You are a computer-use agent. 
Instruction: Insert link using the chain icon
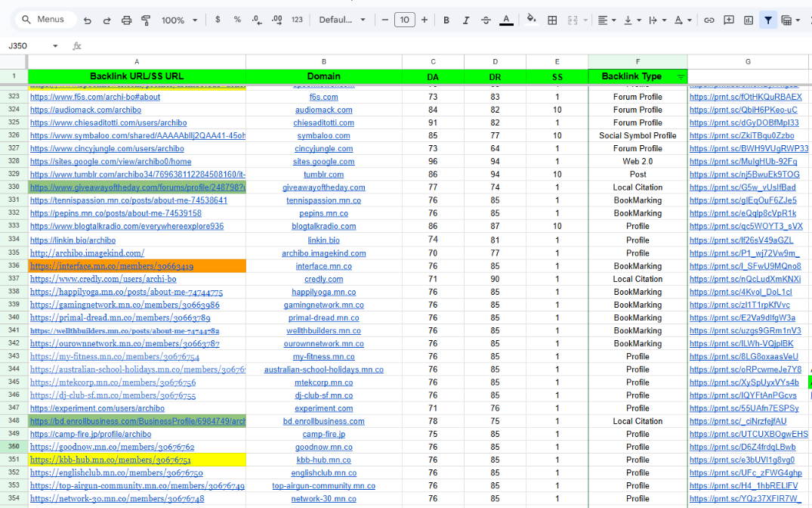click(x=709, y=20)
